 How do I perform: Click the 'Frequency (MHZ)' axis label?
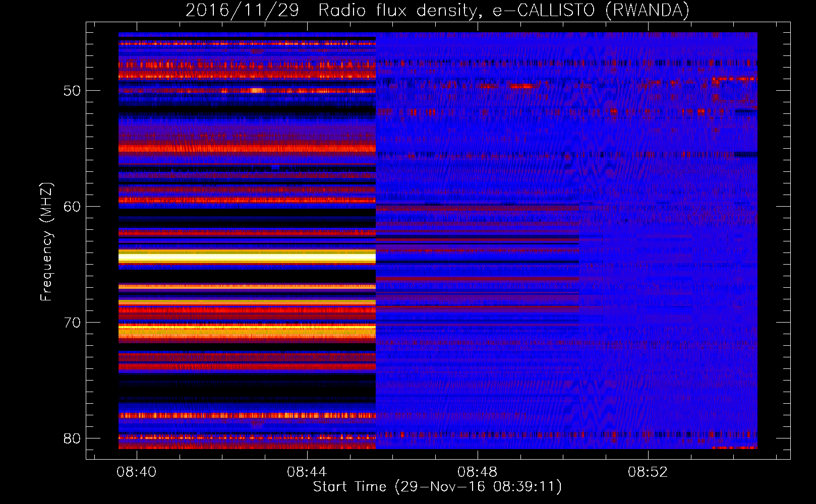(x=46, y=242)
